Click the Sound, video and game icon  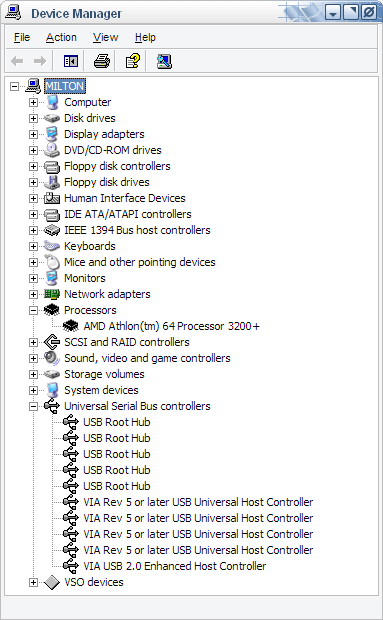click(52, 358)
